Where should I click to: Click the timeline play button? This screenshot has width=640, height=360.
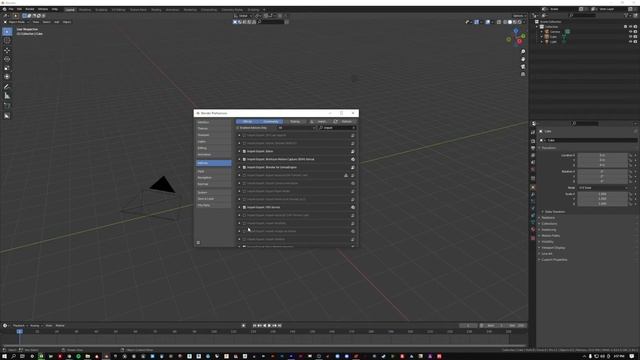click(x=269, y=326)
